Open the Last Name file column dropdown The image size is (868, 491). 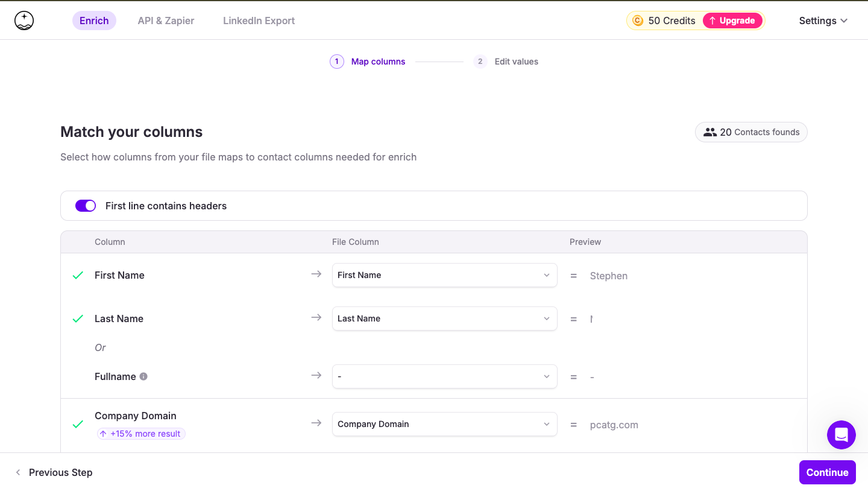pos(444,318)
